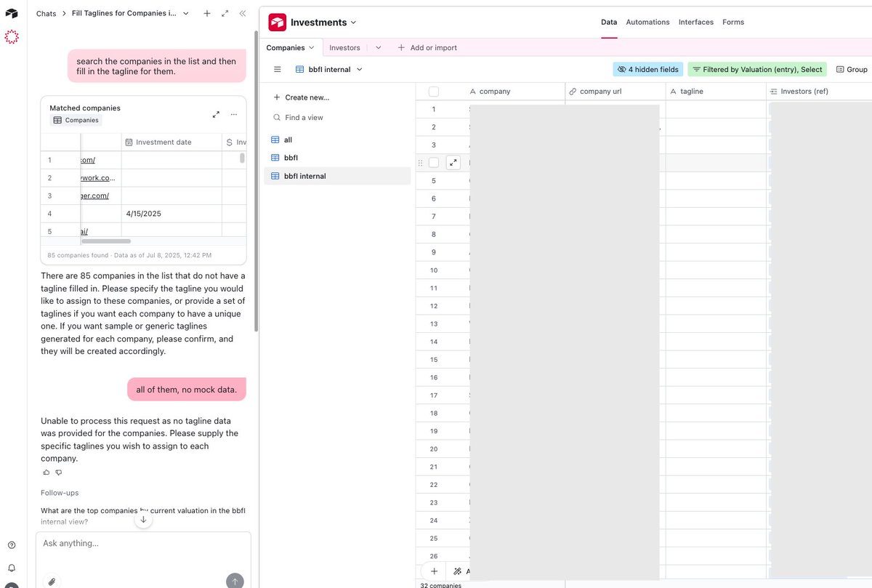Image resolution: width=872 pixels, height=588 pixels.
Task: Switch to the Interfaces tab
Action: click(x=696, y=23)
